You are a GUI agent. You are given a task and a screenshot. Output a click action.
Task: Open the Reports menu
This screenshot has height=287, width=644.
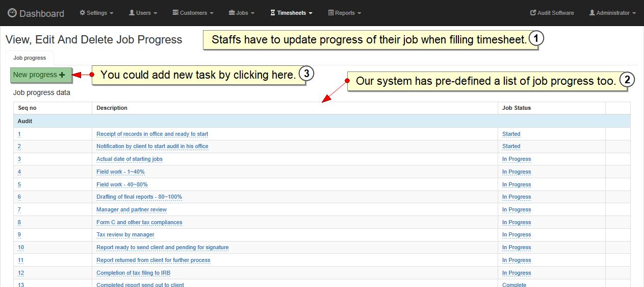(x=345, y=13)
